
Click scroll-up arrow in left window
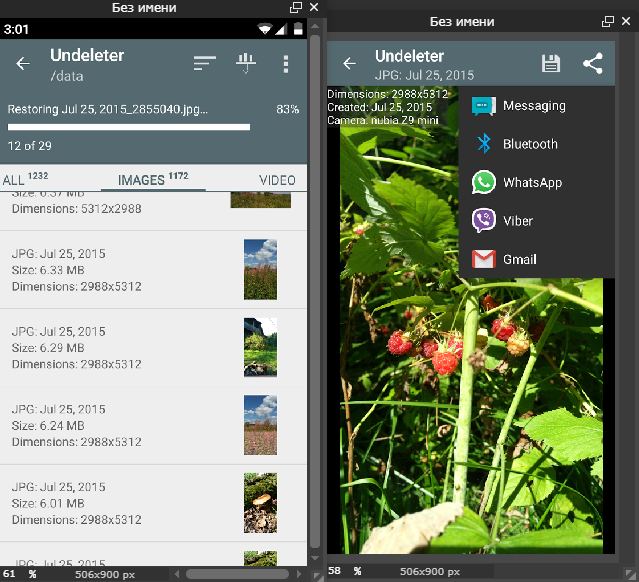[x=315, y=26]
